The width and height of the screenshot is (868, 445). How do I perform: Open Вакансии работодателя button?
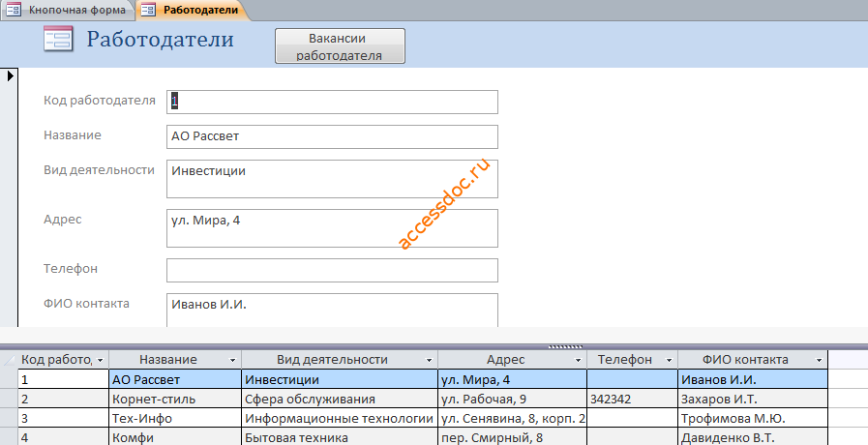pos(340,45)
